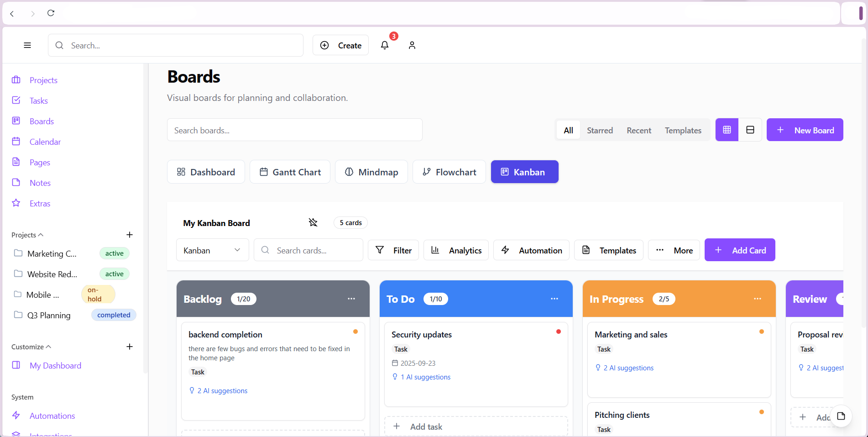Click the hamburger menu icon

click(x=27, y=45)
